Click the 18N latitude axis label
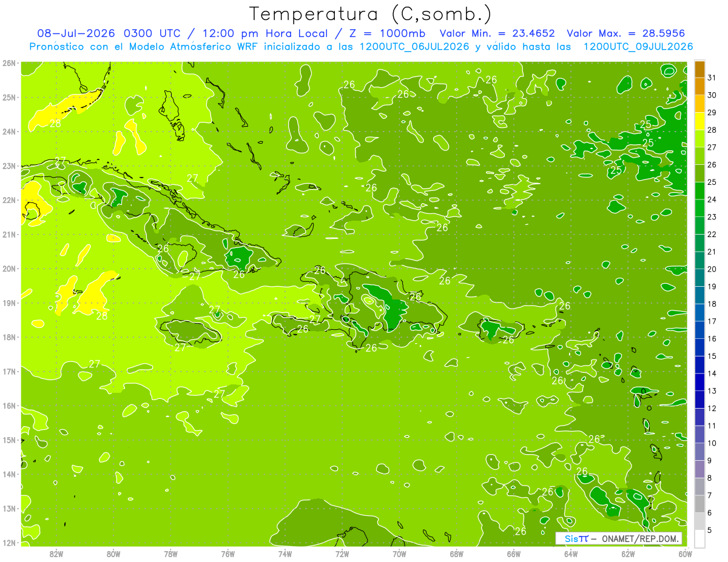The width and height of the screenshot is (728, 562). 9,337
